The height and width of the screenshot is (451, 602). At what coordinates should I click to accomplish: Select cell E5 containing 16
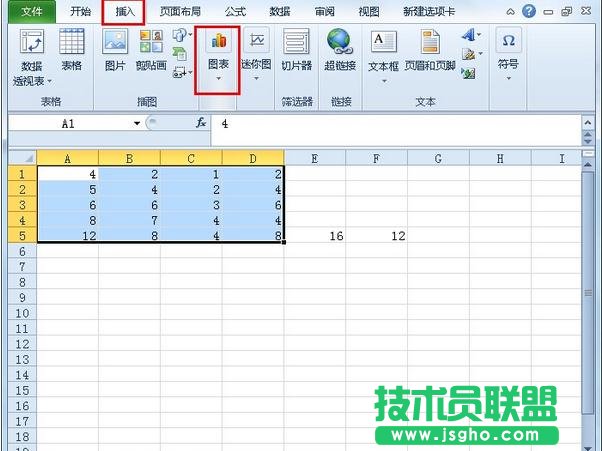coord(315,236)
